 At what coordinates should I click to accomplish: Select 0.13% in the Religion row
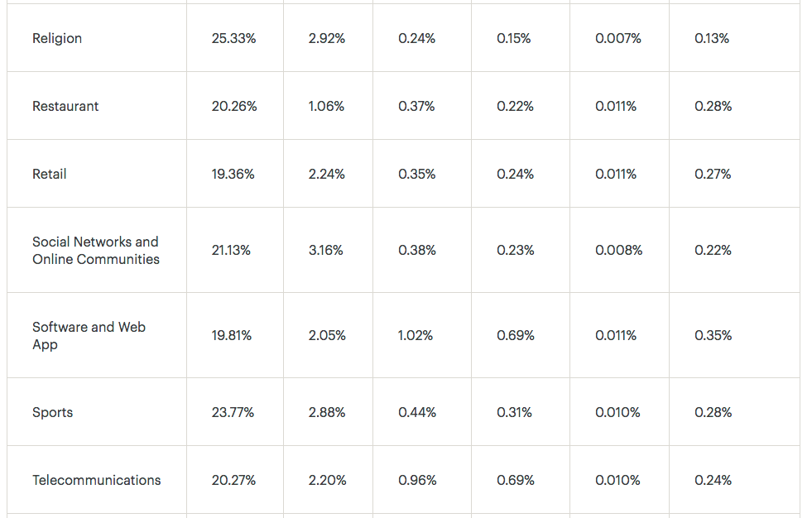(x=712, y=38)
